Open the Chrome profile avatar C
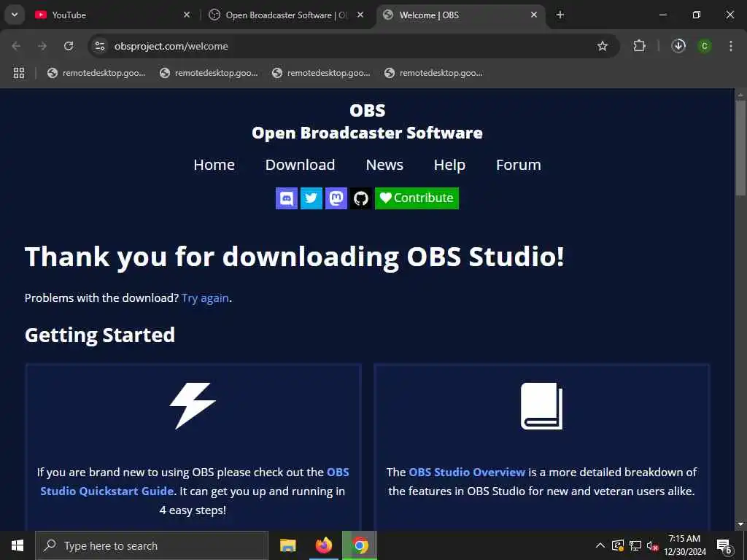The image size is (747, 560). coord(705,46)
